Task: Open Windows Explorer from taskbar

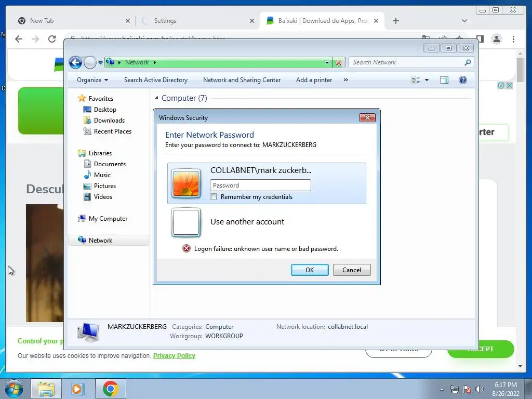Action: pyautogui.click(x=46, y=389)
